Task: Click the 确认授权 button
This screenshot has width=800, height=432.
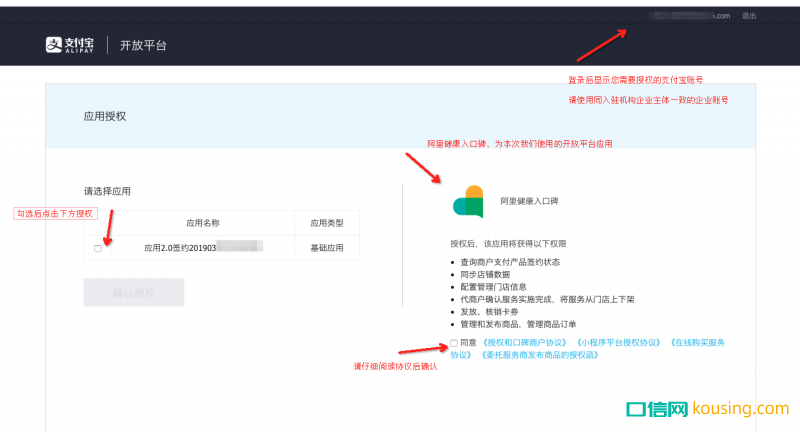Action: tap(134, 292)
